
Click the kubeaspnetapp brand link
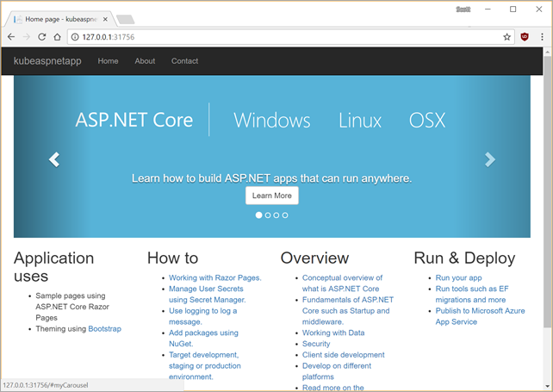tap(47, 60)
